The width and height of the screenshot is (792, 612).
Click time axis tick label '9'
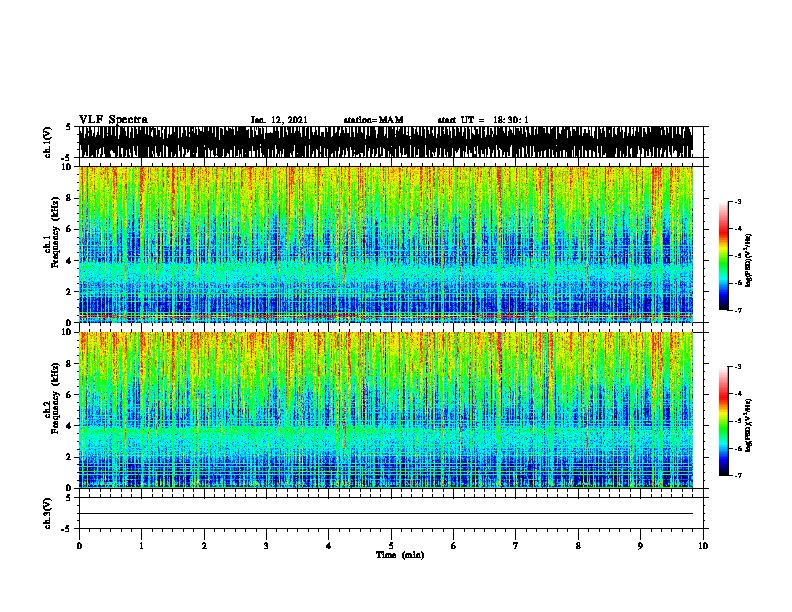(640, 546)
